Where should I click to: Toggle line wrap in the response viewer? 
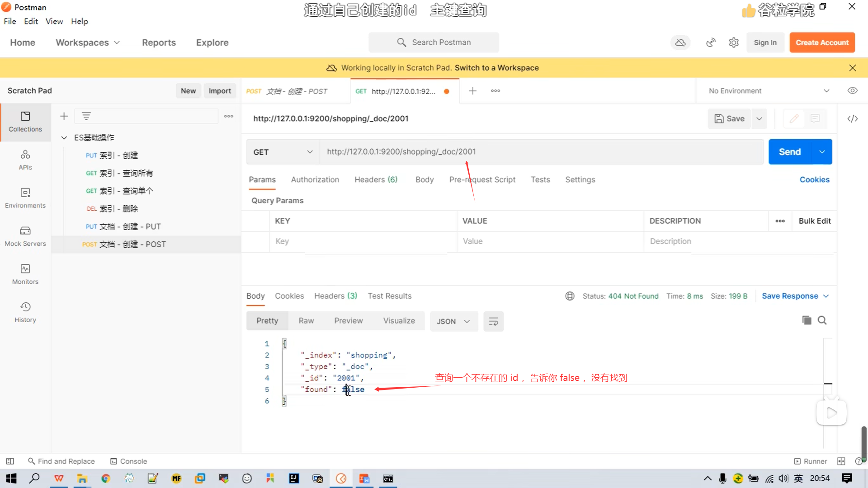click(x=493, y=321)
